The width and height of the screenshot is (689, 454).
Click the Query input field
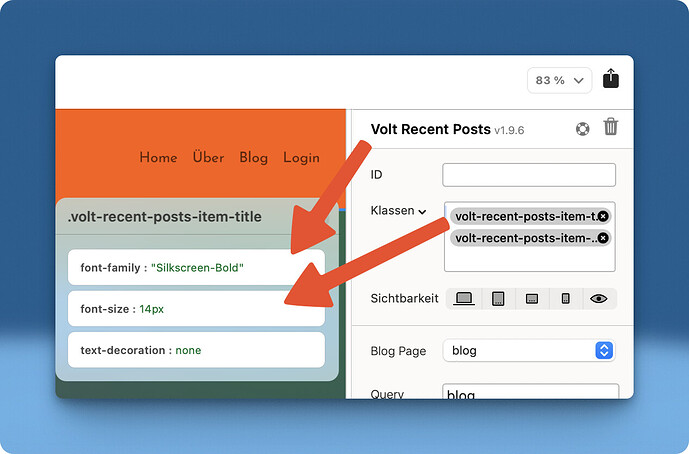[x=530, y=393]
